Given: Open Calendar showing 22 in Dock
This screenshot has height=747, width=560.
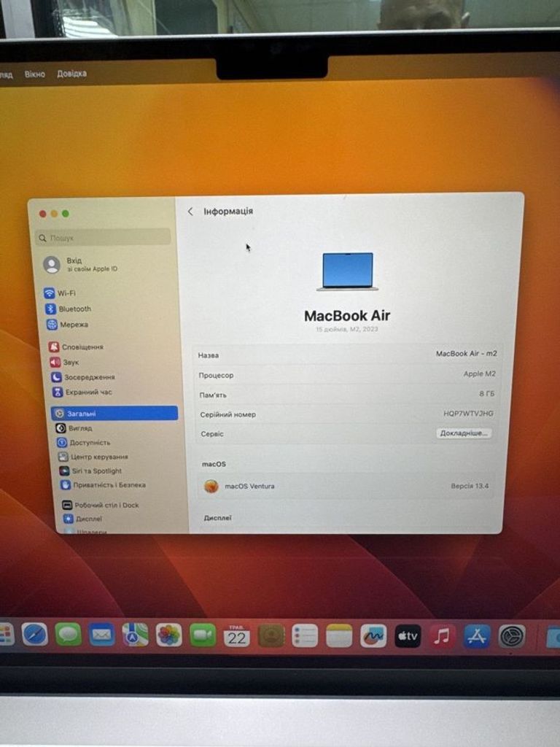Looking at the screenshot, I should click(237, 635).
